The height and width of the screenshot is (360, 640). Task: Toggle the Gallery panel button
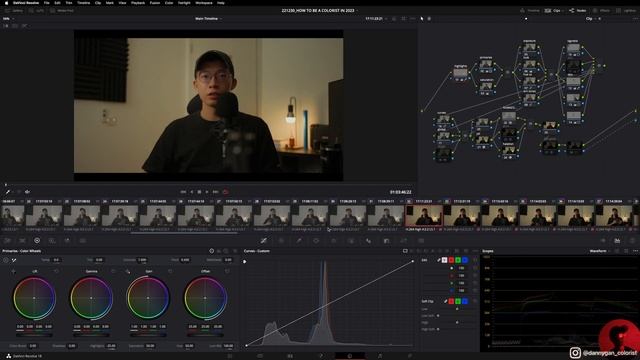pyautogui.click(x=14, y=11)
